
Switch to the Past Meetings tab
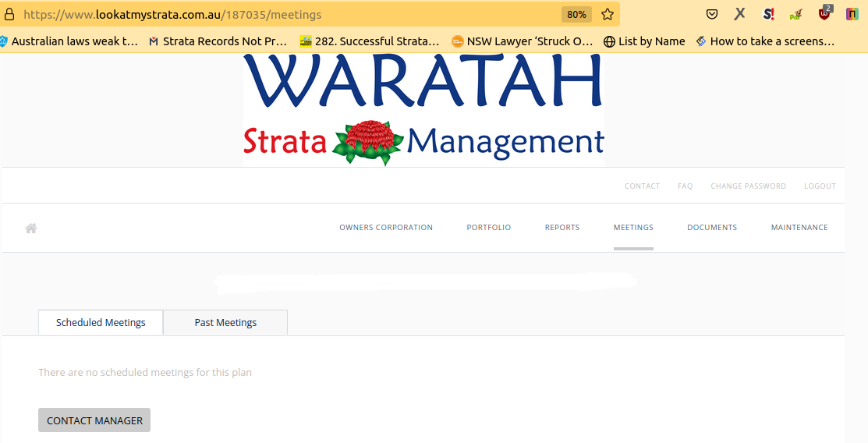tap(225, 322)
